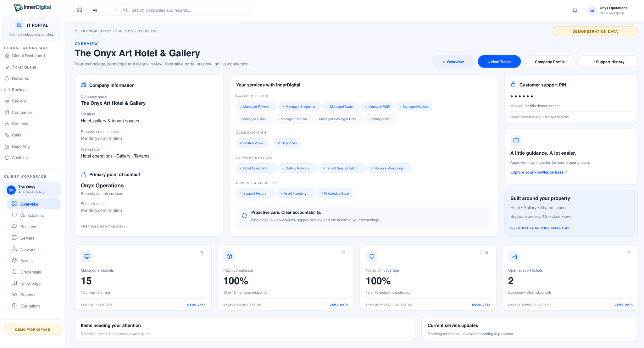
Task: Open Support History
Action: (x=608, y=62)
